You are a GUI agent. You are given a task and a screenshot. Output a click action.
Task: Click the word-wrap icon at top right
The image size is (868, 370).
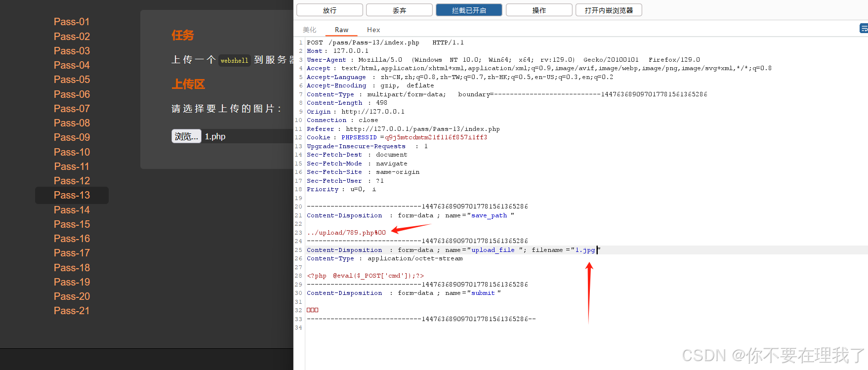pos(864,29)
